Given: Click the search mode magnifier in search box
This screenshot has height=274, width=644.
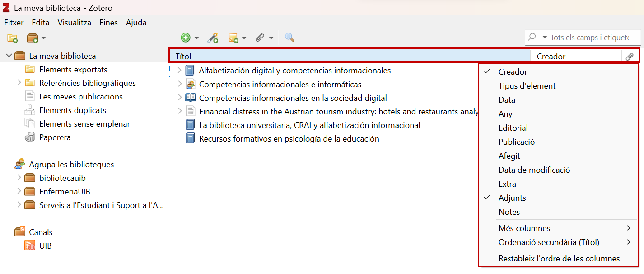Looking at the screenshot, I should (x=532, y=38).
